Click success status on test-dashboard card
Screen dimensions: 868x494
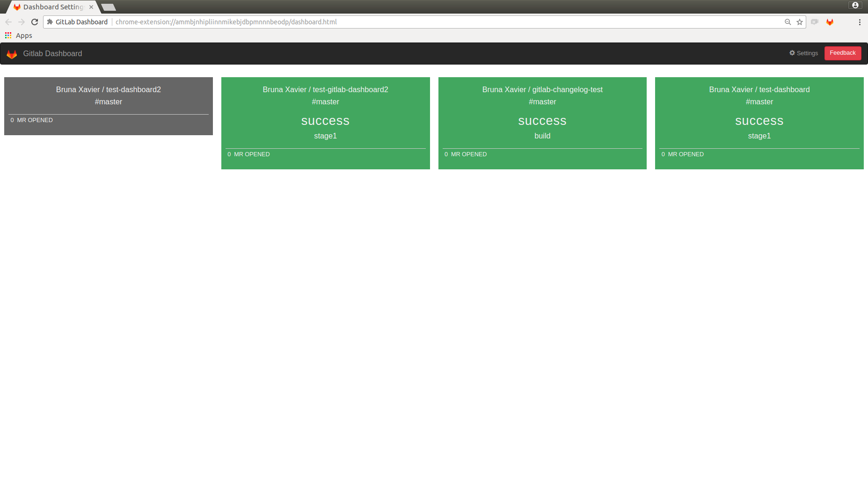point(759,121)
